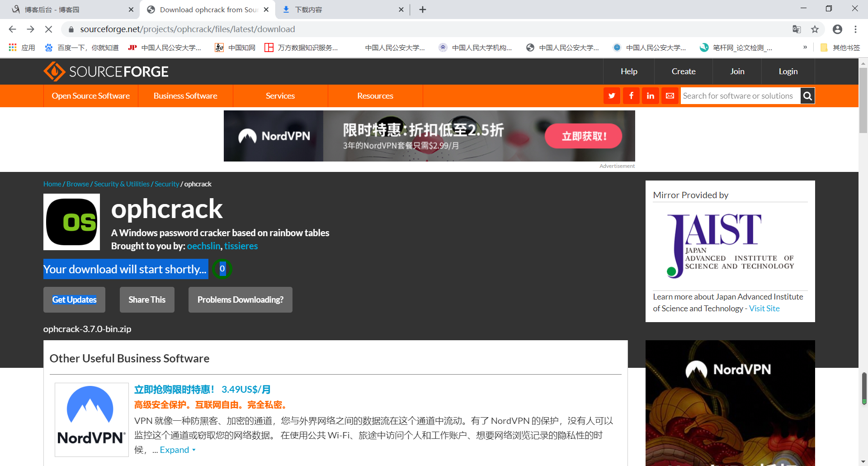Click Create in the header

pos(684,71)
